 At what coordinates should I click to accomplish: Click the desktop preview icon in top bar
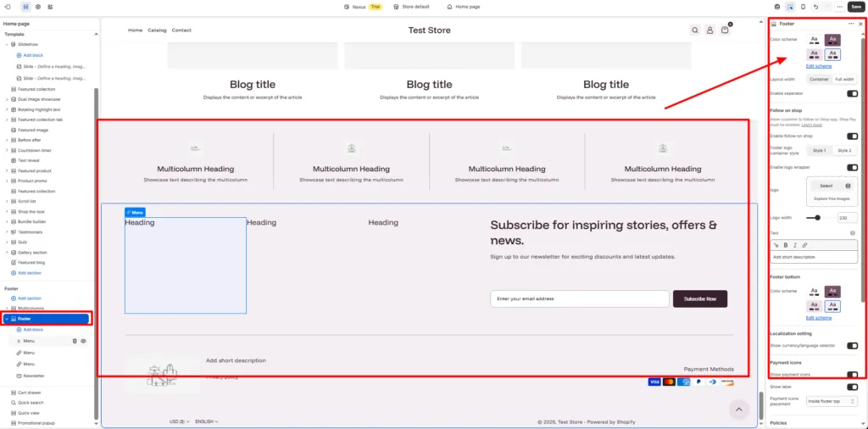coord(776,7)
